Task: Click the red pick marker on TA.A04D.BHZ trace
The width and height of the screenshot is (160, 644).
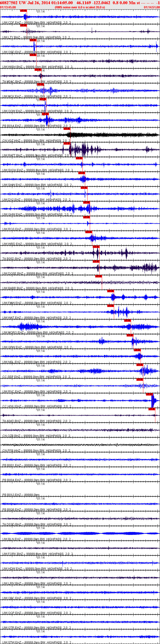Action: pos(152,409)
